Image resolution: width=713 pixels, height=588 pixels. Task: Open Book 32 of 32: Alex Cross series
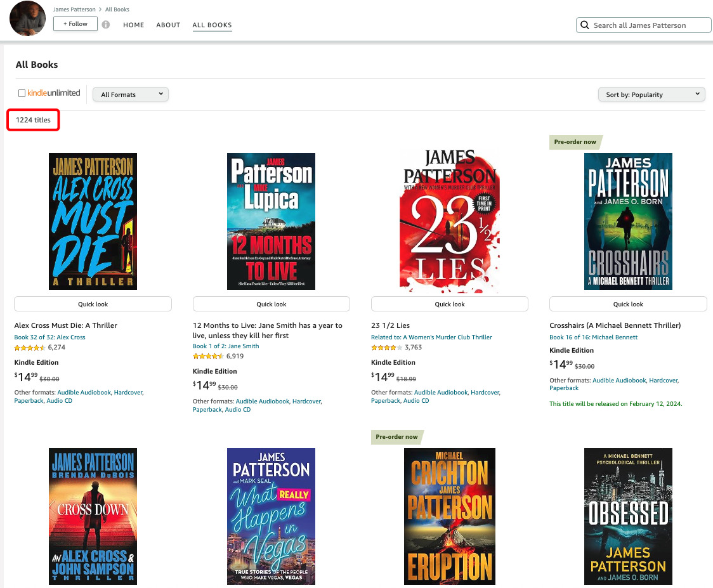(49, 337)
